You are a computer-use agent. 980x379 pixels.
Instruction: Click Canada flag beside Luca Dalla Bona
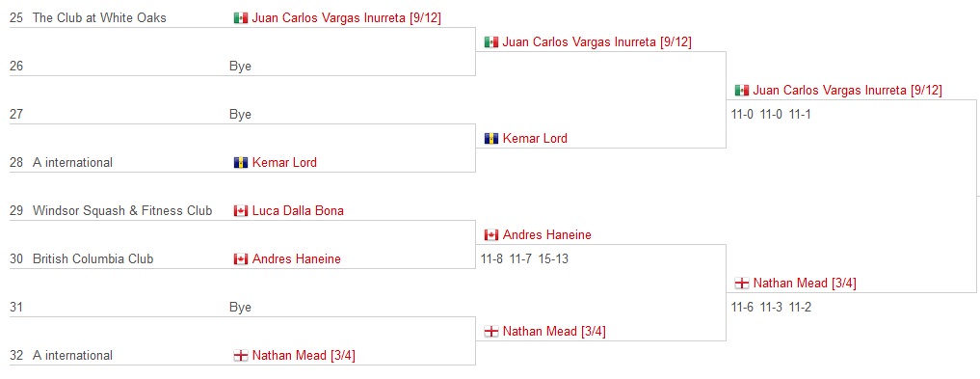241,211
